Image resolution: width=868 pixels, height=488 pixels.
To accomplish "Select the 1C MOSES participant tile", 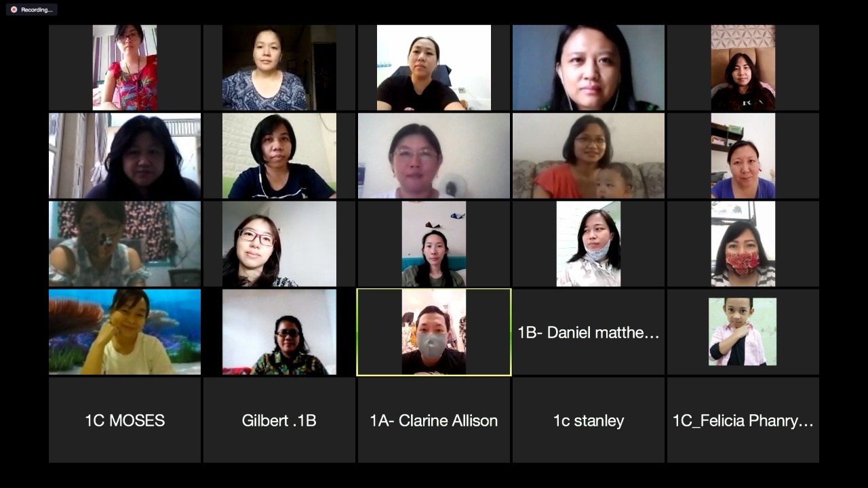I will [125, 420].
